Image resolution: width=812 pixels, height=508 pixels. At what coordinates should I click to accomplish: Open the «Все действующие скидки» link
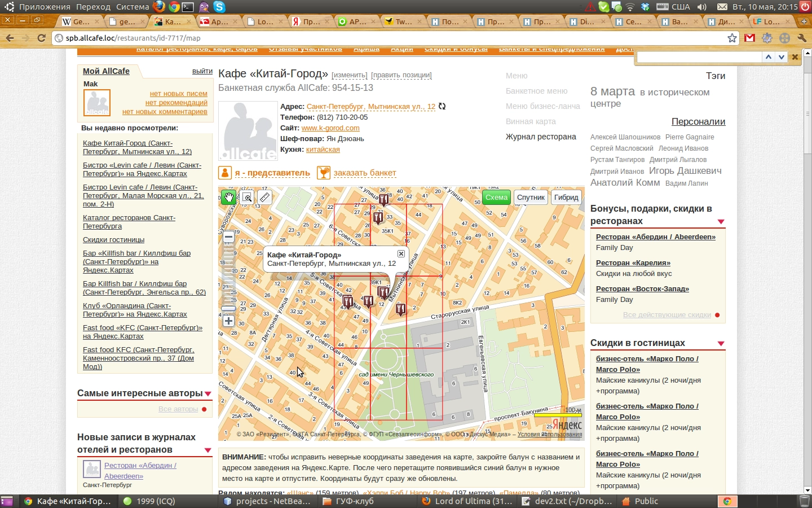coord(667,315)
